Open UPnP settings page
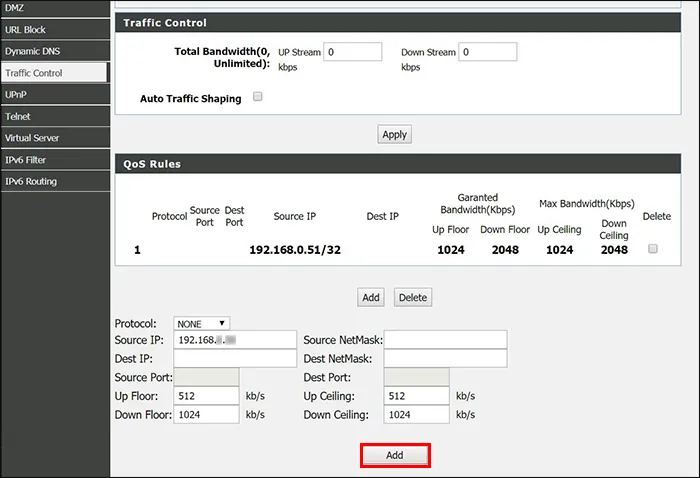 (x=55, y=95)
